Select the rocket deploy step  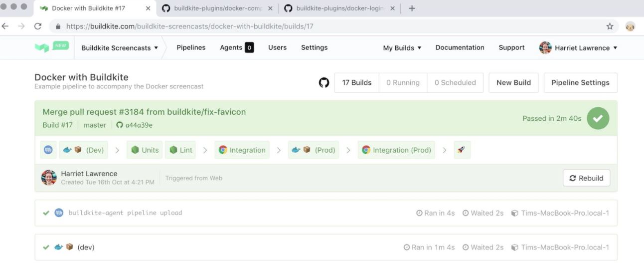462,150
